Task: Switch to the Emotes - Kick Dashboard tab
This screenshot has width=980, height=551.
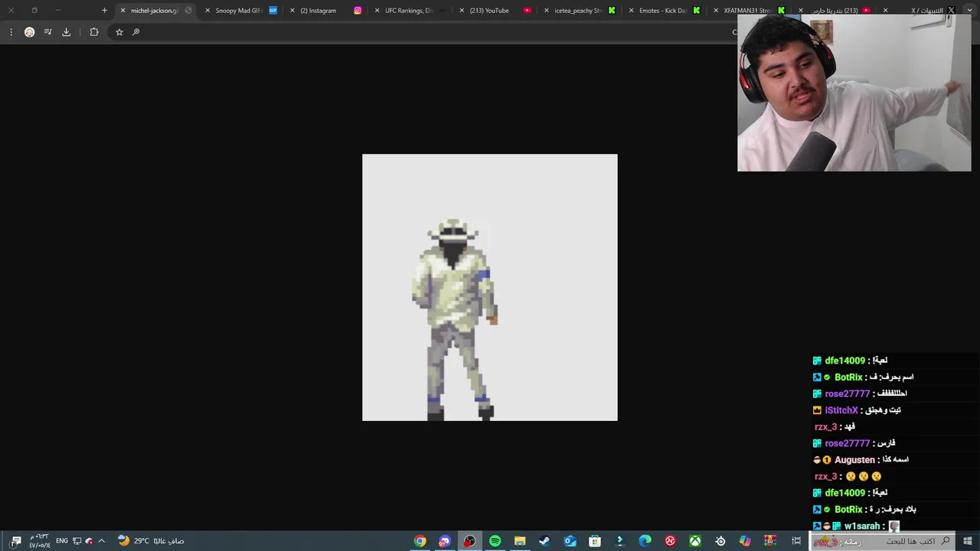Action: (x=663, y=11)
